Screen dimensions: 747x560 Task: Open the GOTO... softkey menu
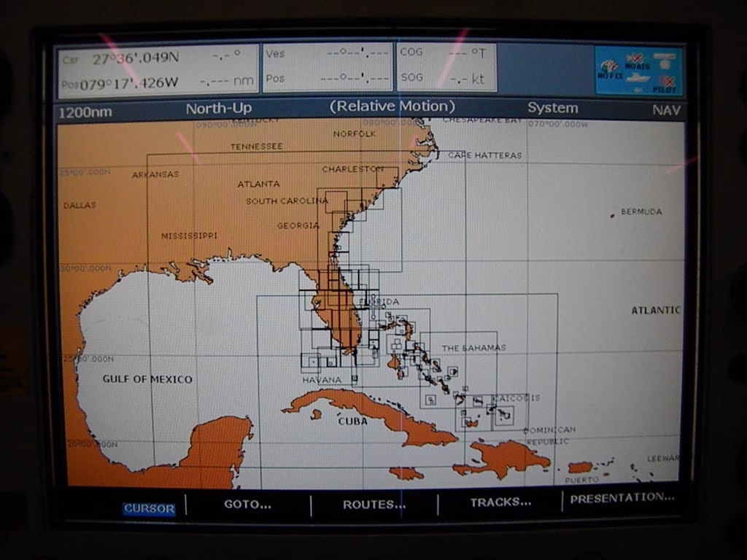(x=247, y=504)
